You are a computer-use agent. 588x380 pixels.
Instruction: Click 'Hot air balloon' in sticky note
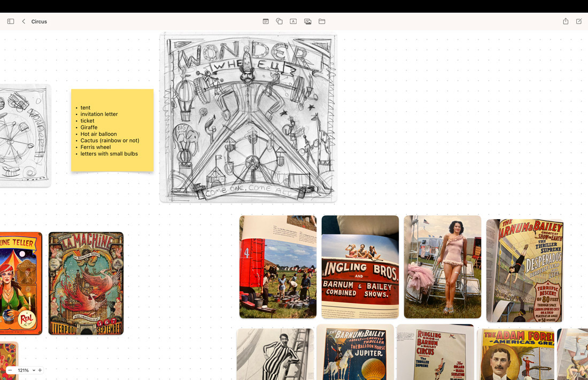(99, 134)
